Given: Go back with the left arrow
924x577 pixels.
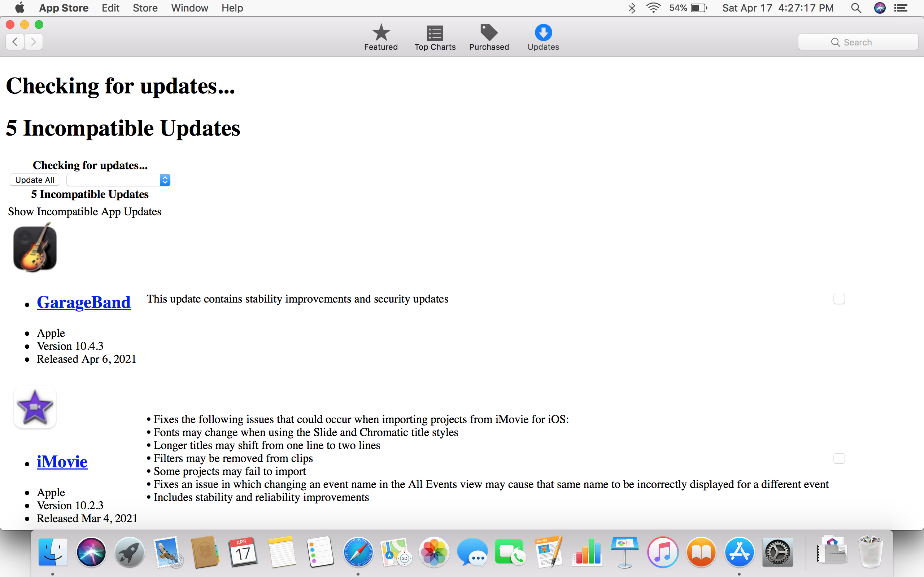Looking at the screenshot, I should (15, 41).
